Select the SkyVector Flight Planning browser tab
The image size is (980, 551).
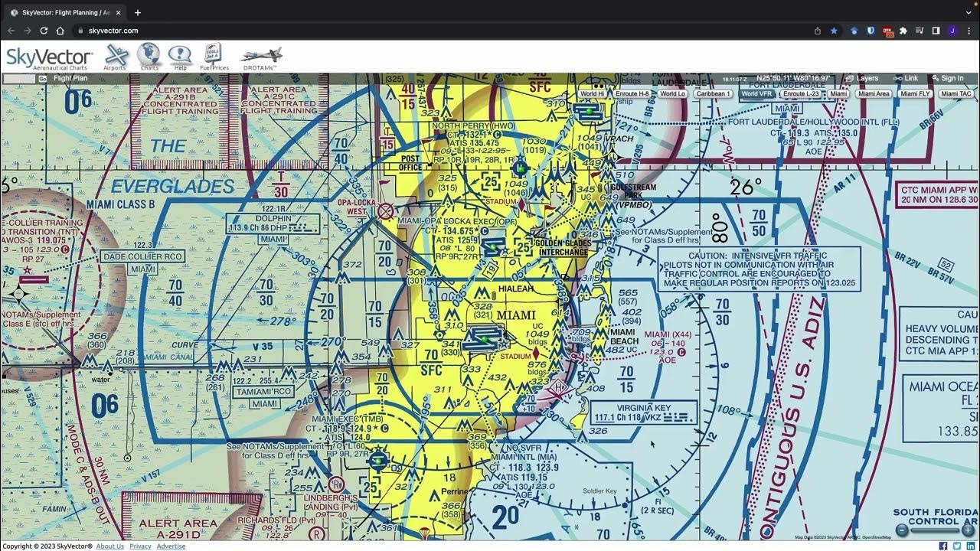(65, 12)
